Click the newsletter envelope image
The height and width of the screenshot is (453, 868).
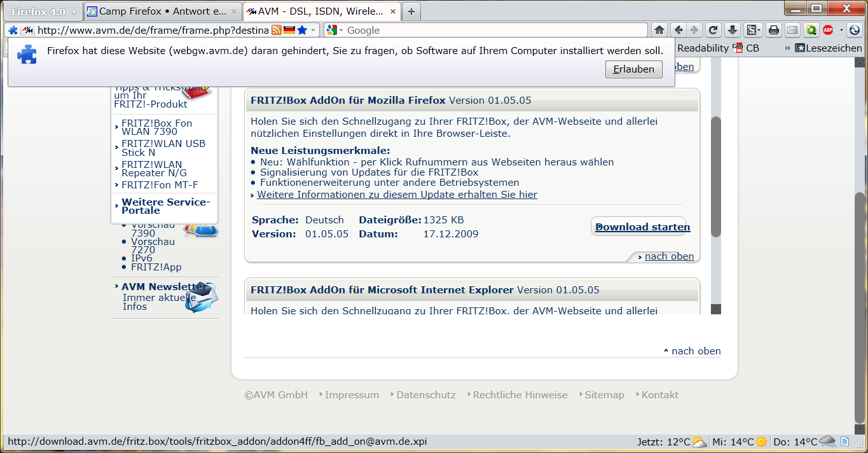[202, 298]
